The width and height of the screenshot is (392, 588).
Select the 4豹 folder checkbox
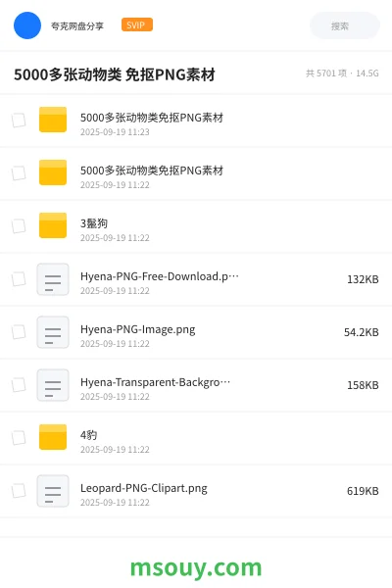tap(19, 438)
